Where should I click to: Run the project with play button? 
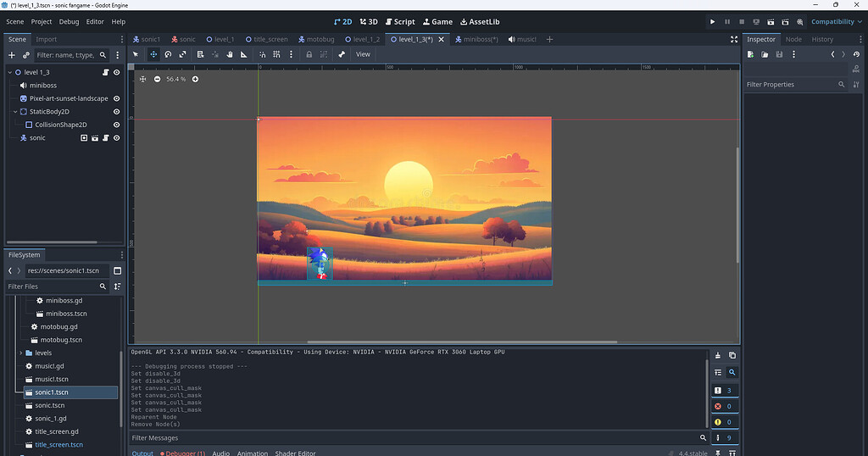tap(712, 21)
